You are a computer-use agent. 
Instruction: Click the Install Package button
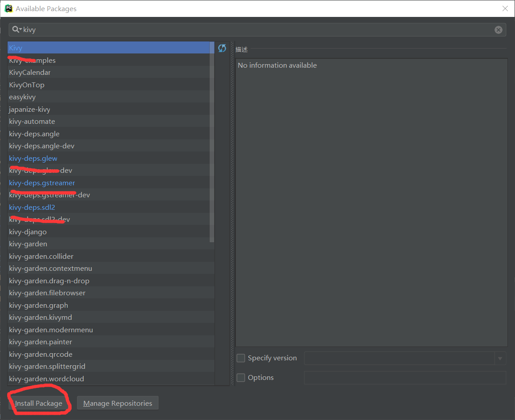[x=38, y=403]
